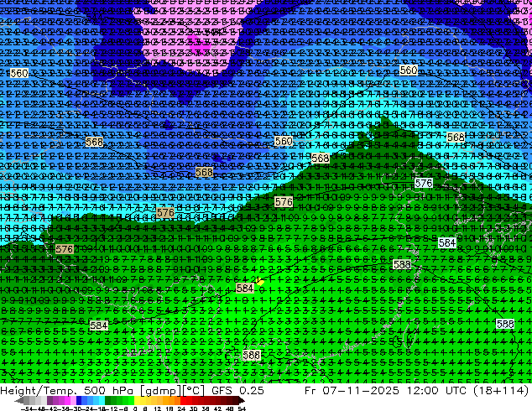Click the 568 label near the right side
Image resolution: width=532 pixels, height=411 pixels.
coord(456,138)
